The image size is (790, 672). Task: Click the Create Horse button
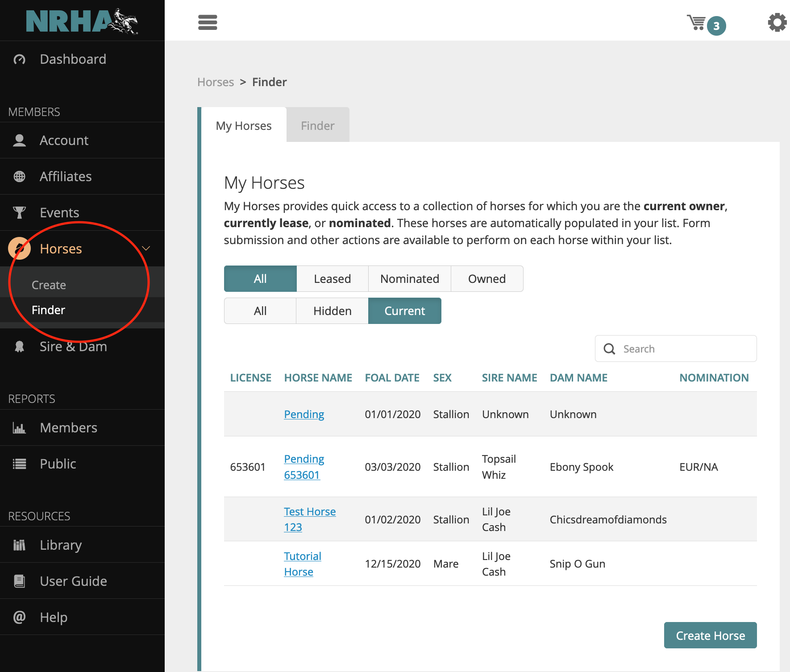point(710,635)
